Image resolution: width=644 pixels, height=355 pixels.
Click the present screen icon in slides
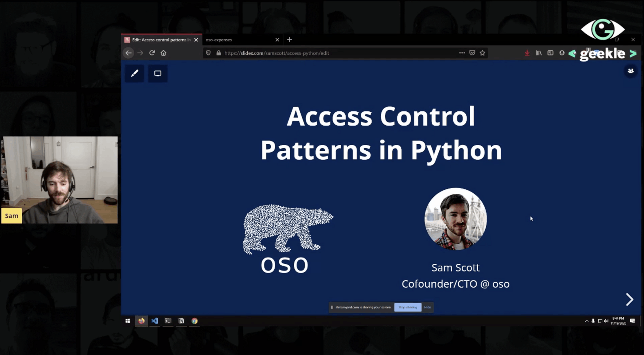click(158, 73)
